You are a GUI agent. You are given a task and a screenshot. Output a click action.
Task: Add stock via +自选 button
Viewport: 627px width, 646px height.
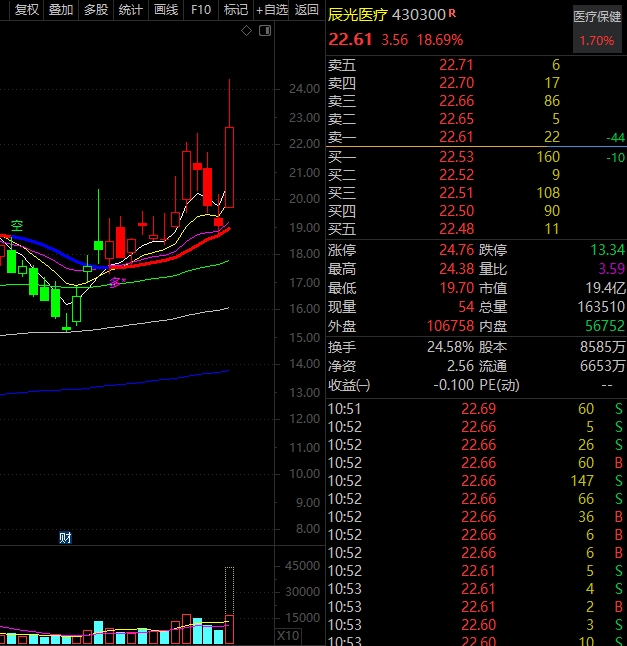[x=271, y=9]
